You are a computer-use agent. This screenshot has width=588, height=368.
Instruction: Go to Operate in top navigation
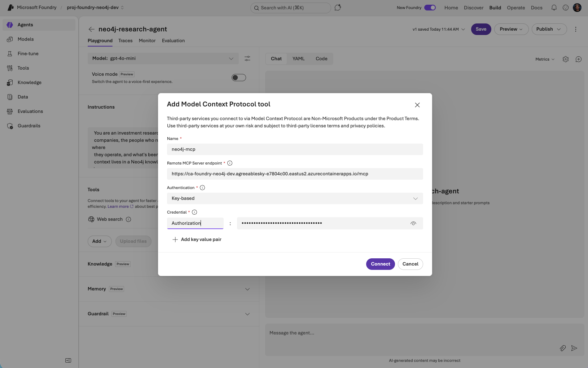[516, 8]
